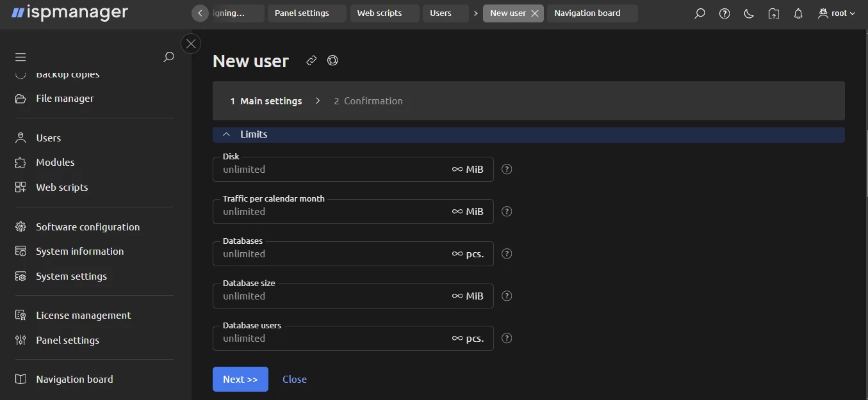Open the root account dropdown
868x400 pixels.
click(x=836, y=13)
